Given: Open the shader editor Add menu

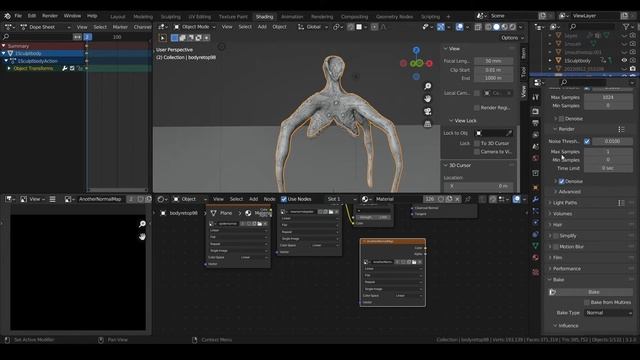Looking at the screenshot, I should [x=253, y=199].
